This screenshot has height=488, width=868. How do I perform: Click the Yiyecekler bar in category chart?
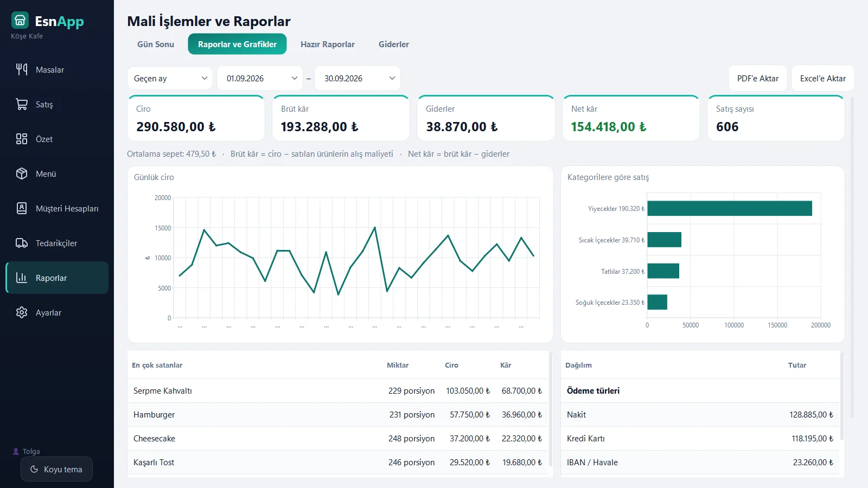click(x=730, y=208)
